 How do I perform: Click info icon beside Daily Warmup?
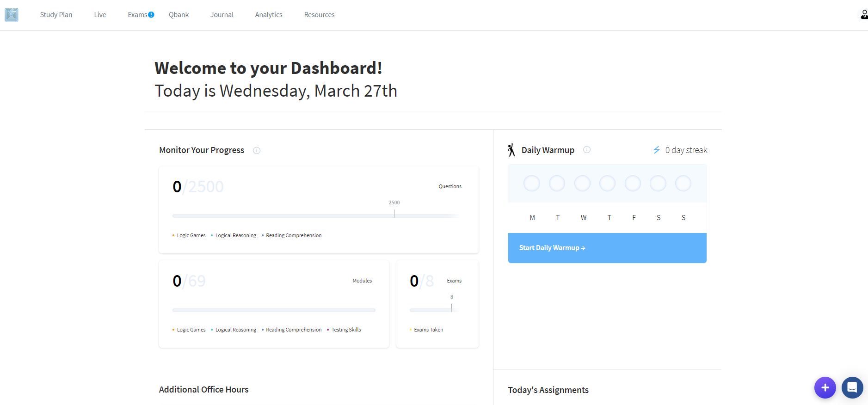[587, 150]
